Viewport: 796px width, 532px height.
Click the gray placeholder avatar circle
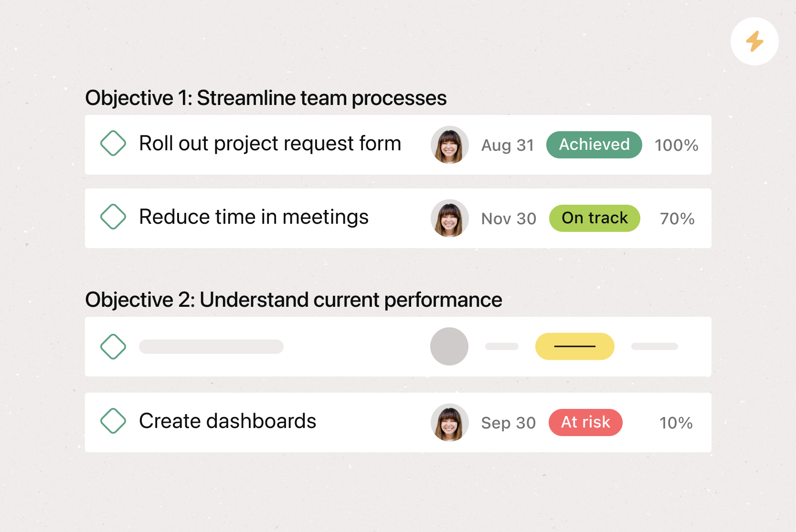(x=449, y=346)
